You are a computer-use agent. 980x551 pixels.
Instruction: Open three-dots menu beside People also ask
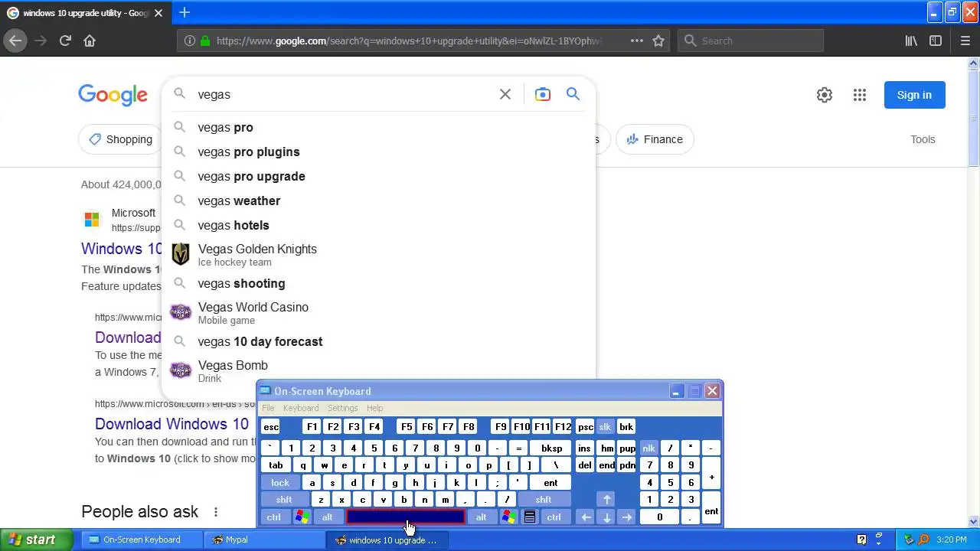tap(216, 512)
